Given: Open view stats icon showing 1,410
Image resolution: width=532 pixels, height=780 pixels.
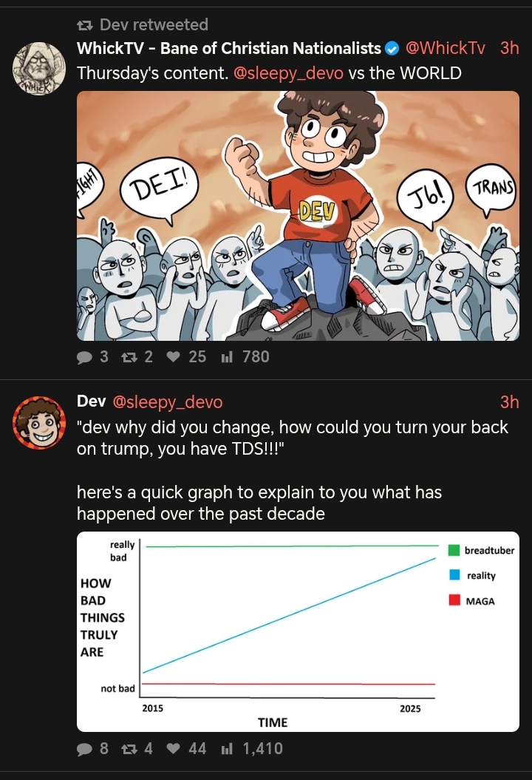Looking at the screenshot, I should coord(227,749).
